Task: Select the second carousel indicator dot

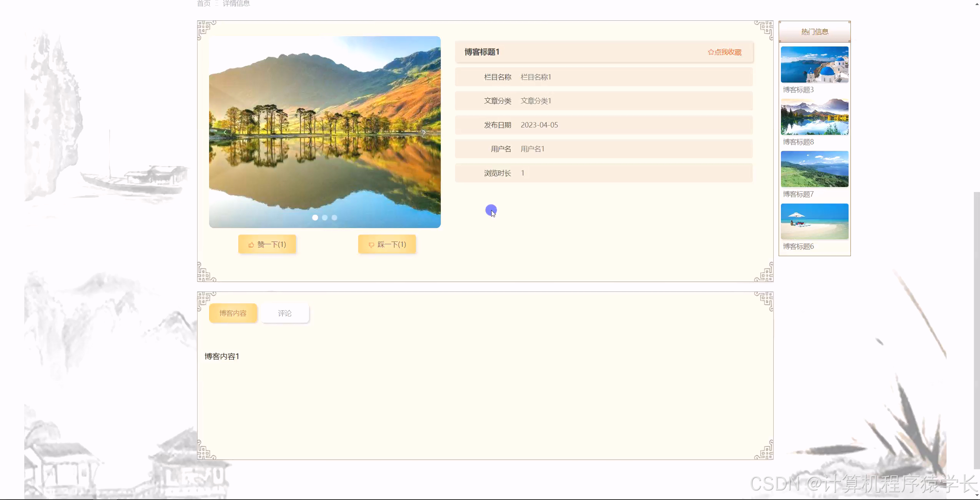Action: (325, 217)
